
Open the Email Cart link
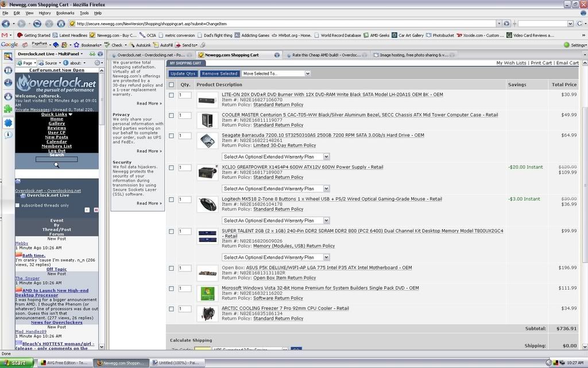tap(567, 63)
